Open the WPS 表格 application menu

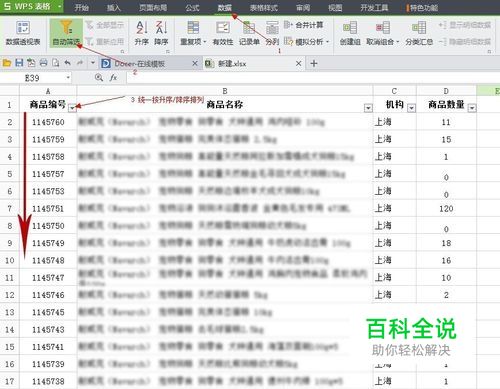[32, 7]
